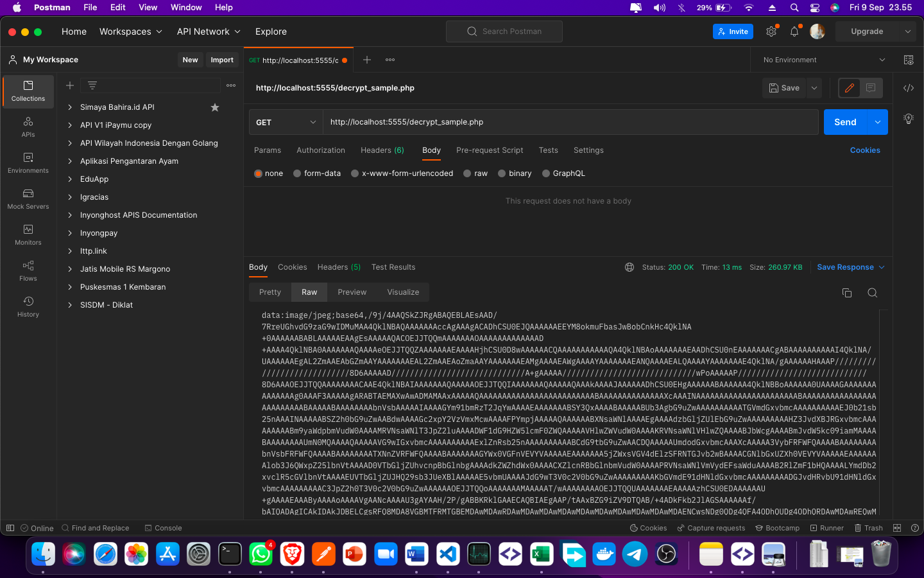Select the binary body type radio
The height and width of the screenshot is (578, 924).
coord(502,173)
